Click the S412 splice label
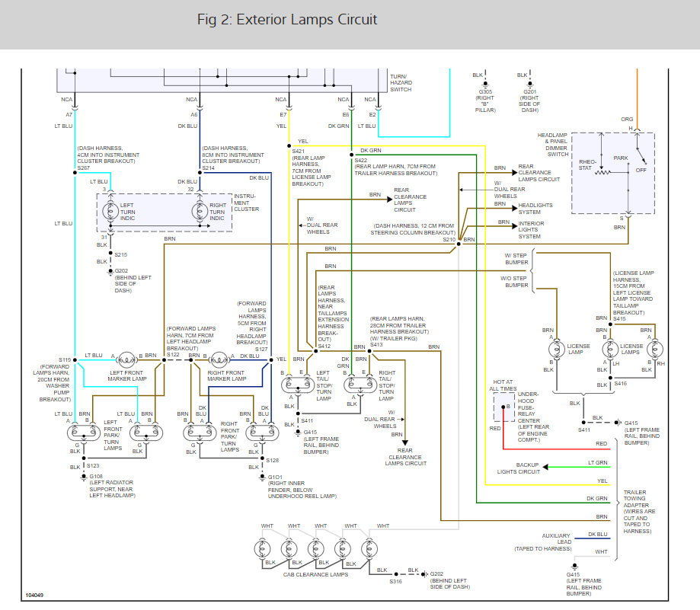The height and width of the screenshot is (610, 700). (324, 346)
